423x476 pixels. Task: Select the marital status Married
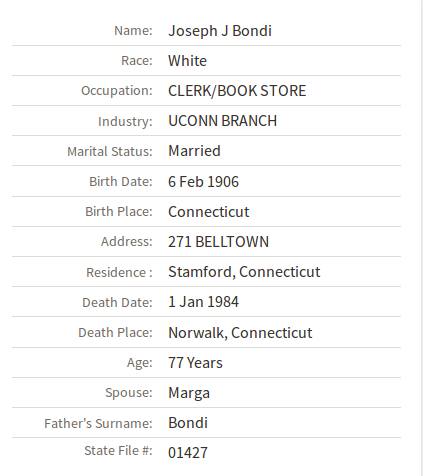194,151
